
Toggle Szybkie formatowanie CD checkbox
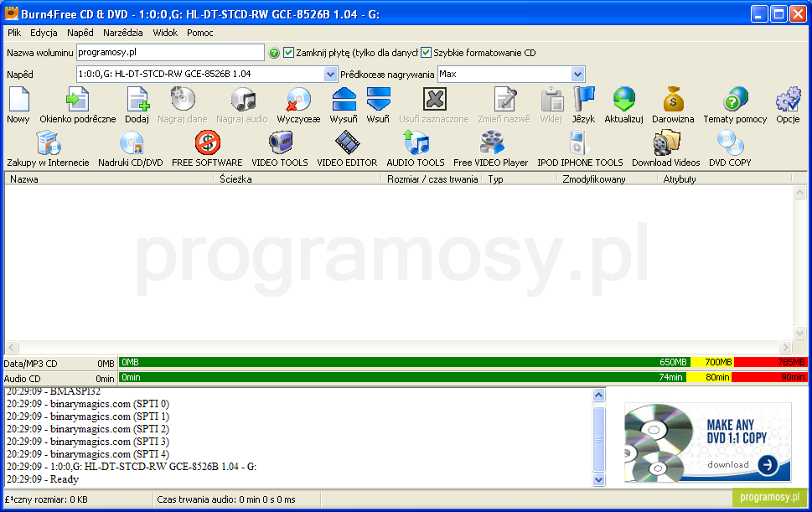(x=427, y=52)
